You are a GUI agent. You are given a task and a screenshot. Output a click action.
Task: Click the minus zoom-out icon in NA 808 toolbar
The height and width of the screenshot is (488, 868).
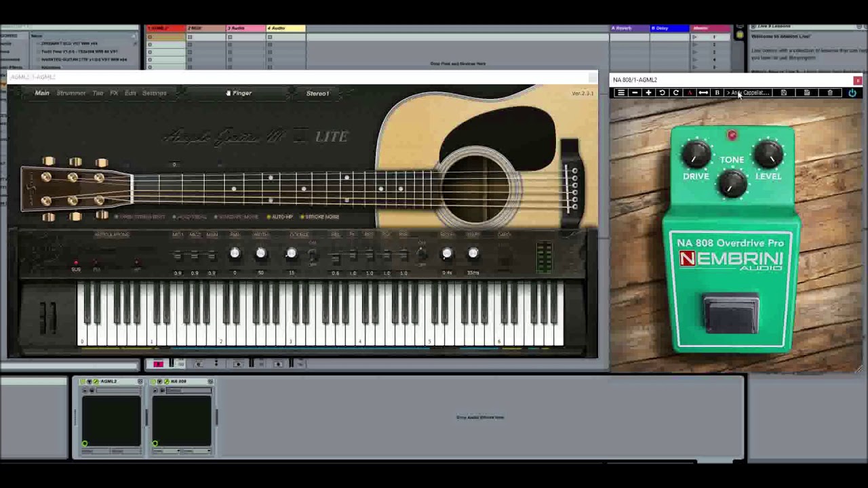pyautogui.click(x=635, y=93)
